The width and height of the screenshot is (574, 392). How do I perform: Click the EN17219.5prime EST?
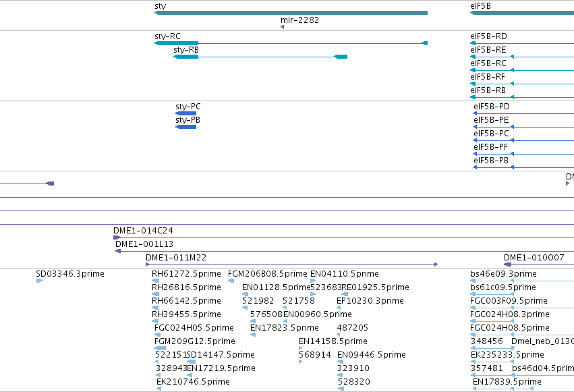click(x=190, y=375)
